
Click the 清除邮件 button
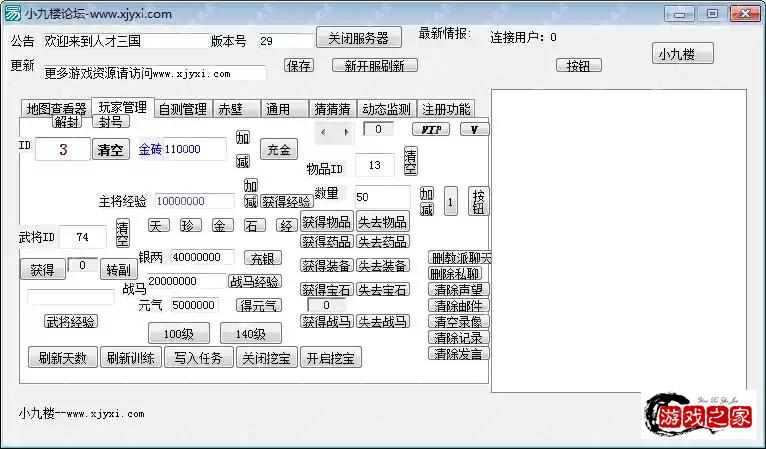[459, 305]
